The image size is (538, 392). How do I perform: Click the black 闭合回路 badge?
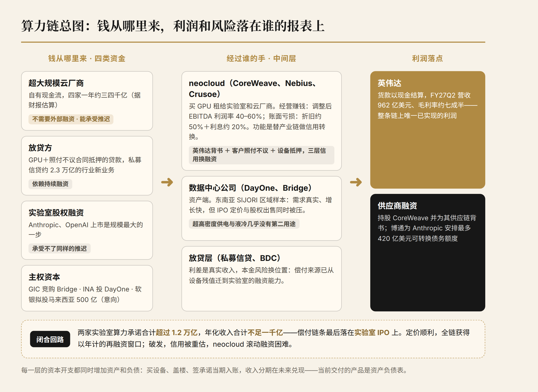click(50, 339)
